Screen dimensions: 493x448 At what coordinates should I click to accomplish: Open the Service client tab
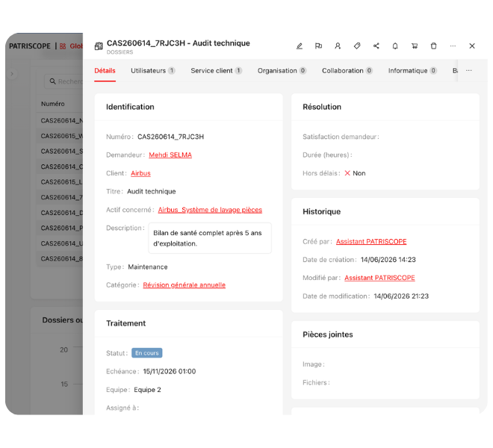click(x=217, y=71)
